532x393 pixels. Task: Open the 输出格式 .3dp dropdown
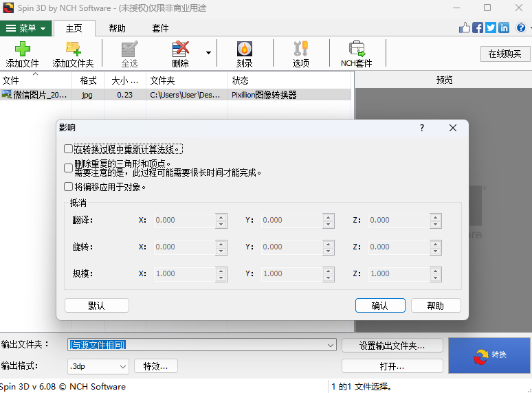(x=98, y=366)
